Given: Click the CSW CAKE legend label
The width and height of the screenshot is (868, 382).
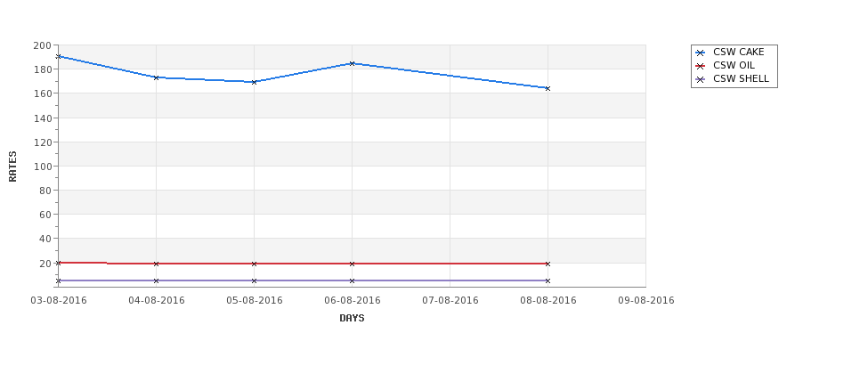Looking at the screenshot, I should 738,52.
